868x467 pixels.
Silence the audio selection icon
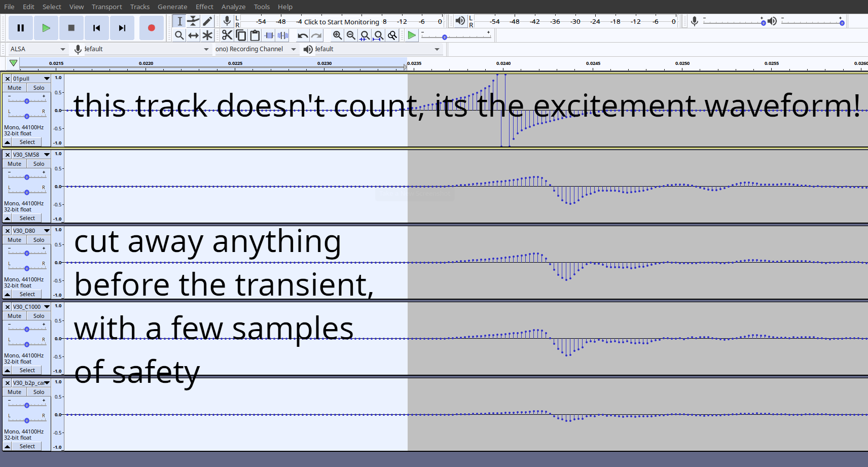tap(283, 35)
